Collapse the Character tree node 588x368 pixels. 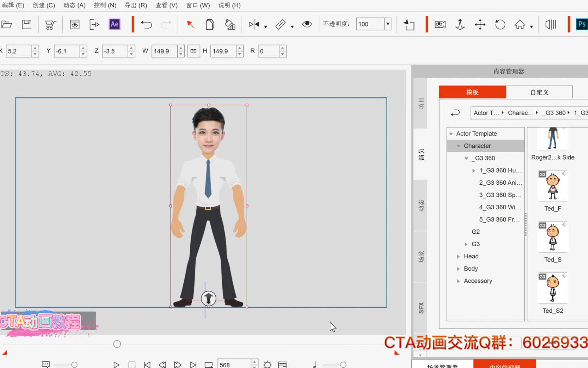(x=458, y=146)
